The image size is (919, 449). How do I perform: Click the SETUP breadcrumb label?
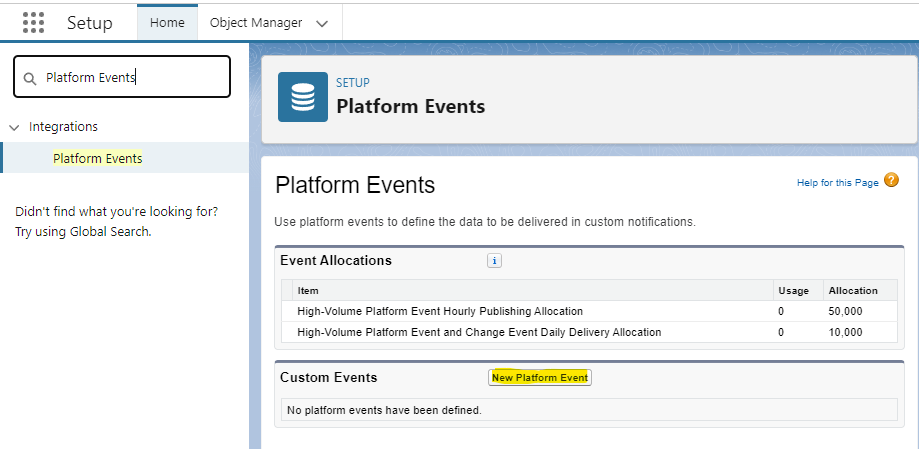click(353, 83)
